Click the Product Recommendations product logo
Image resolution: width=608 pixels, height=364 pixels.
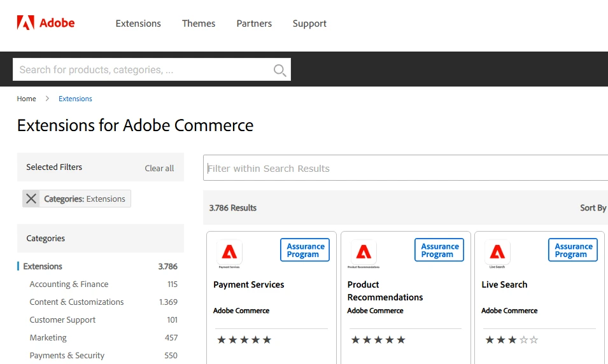[x=364, y=255]
